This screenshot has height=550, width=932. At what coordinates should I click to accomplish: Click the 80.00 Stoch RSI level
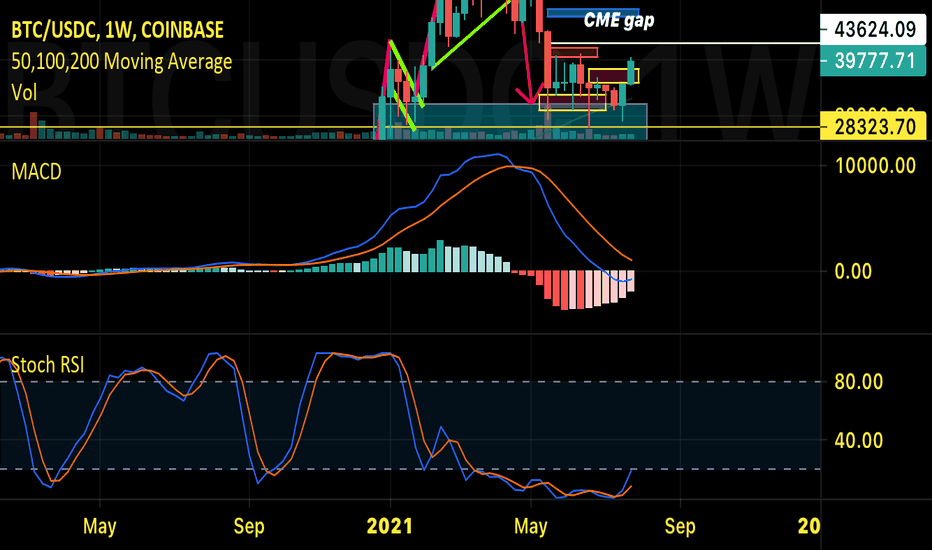coord(858,382)
